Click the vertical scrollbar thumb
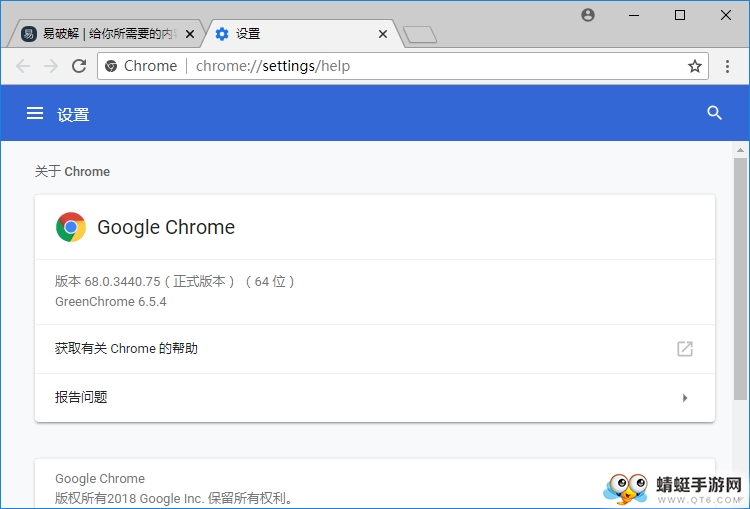This screenshot has height=509, width=750. click(740, 279)
